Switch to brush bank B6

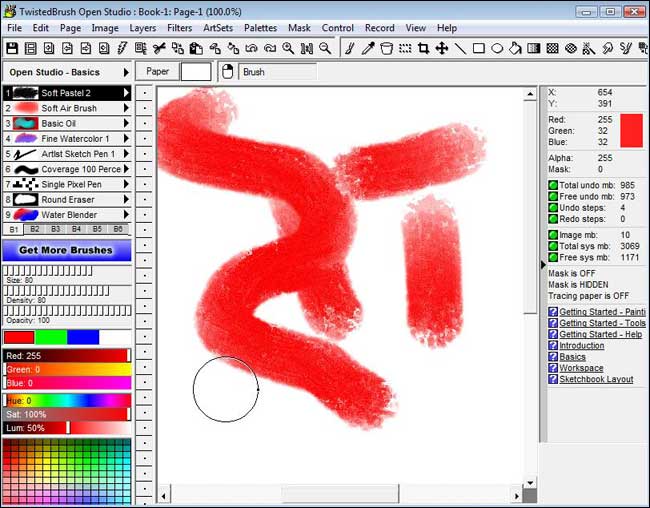coord(118,229)
